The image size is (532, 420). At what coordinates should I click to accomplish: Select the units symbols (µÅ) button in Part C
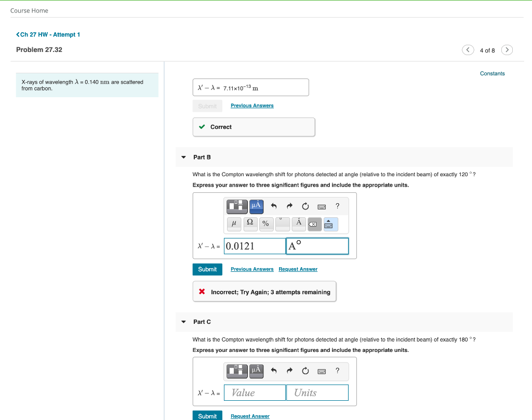[256, 371]
